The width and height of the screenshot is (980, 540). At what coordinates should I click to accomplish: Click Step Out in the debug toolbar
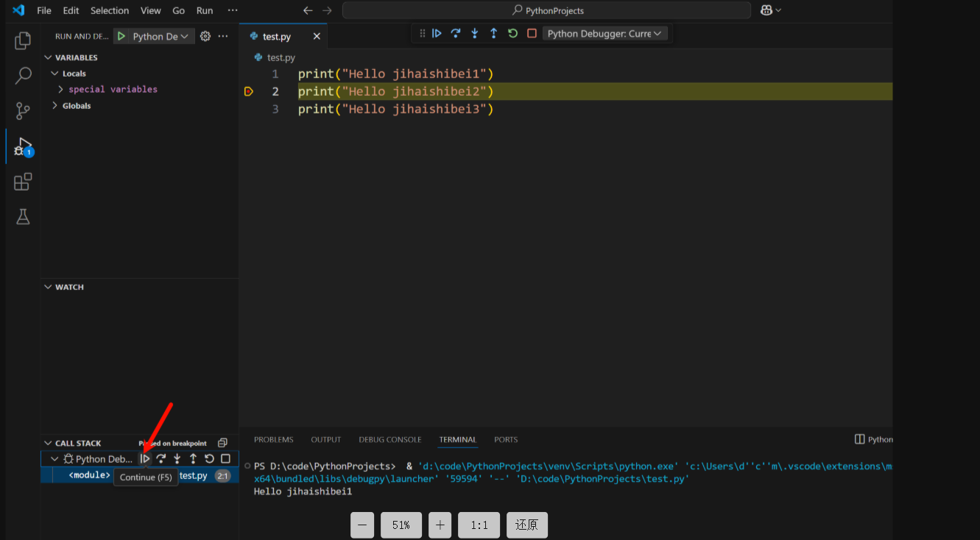[493, 33]
